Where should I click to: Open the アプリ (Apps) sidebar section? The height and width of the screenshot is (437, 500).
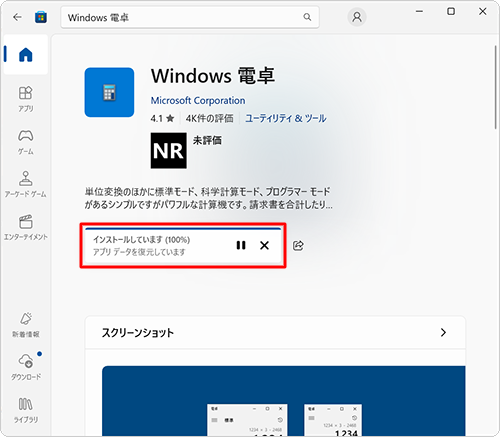(26, 99)
